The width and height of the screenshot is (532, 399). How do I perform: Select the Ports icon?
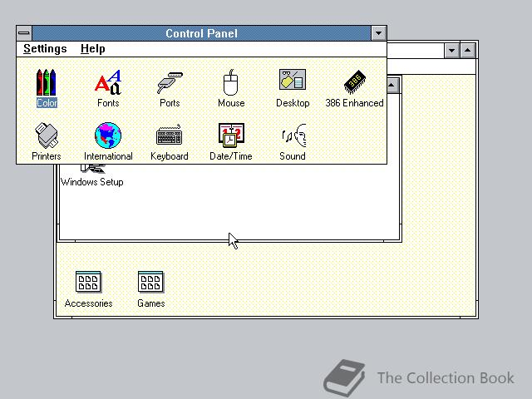170,82
